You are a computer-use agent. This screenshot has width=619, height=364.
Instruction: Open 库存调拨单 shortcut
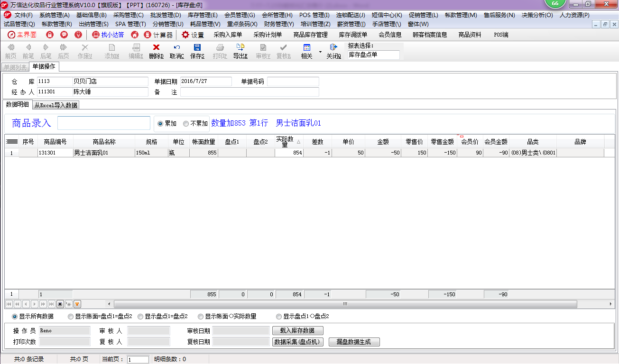coord(353,35)
